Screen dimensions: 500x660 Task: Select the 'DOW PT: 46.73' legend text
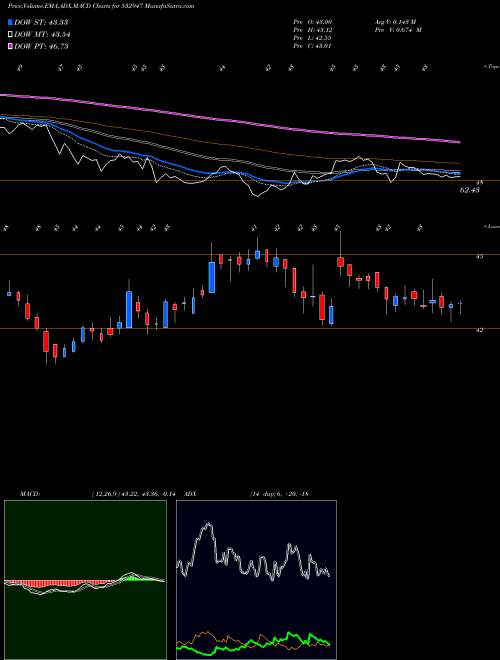click(x=41, y=46)
